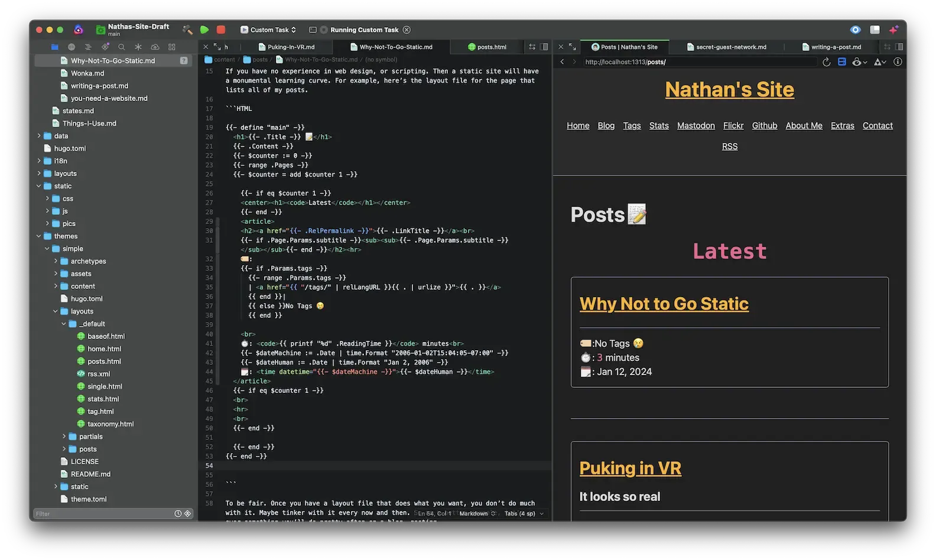Click the Nova app icon in title bar
The height and width of the screenshot is (560, 936).
click(x=78, y=30)
